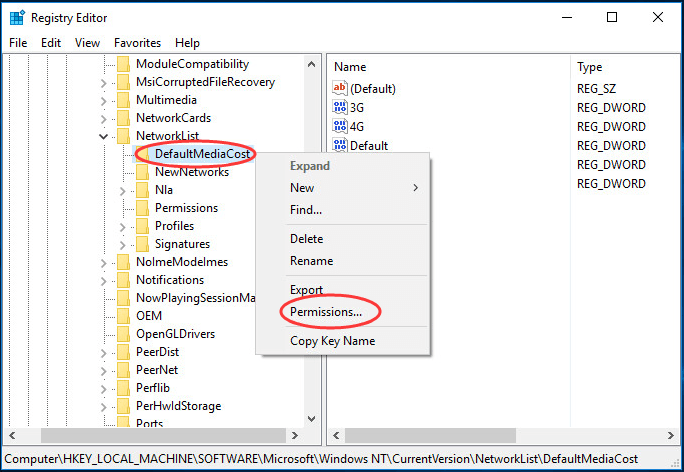Click the Perflib folder icon

[123, 388]
